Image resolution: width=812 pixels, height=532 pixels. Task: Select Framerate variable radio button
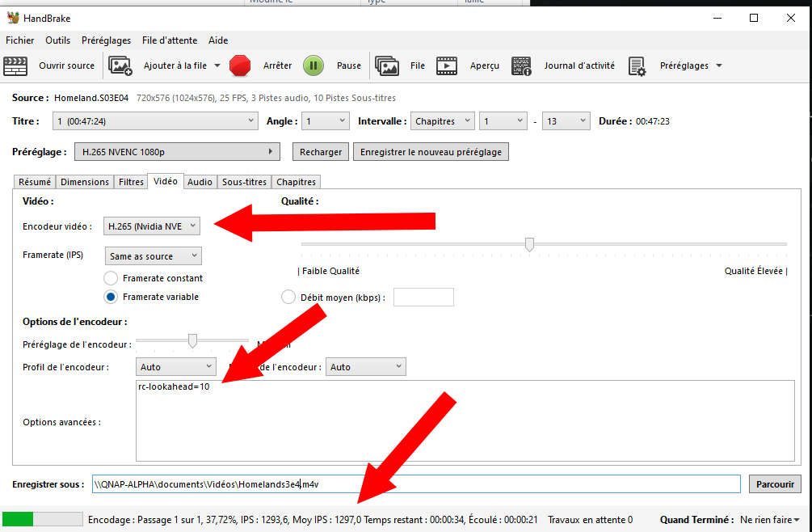[x=111, y=297]
